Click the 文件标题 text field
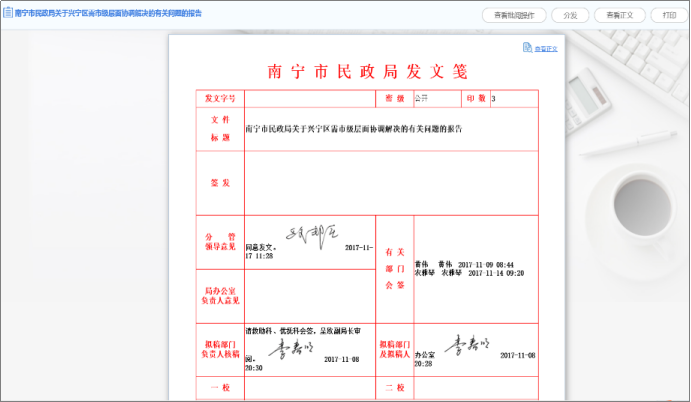Image resolution: width=691 pixels, height=402 pixels. [x=390, y=129]
